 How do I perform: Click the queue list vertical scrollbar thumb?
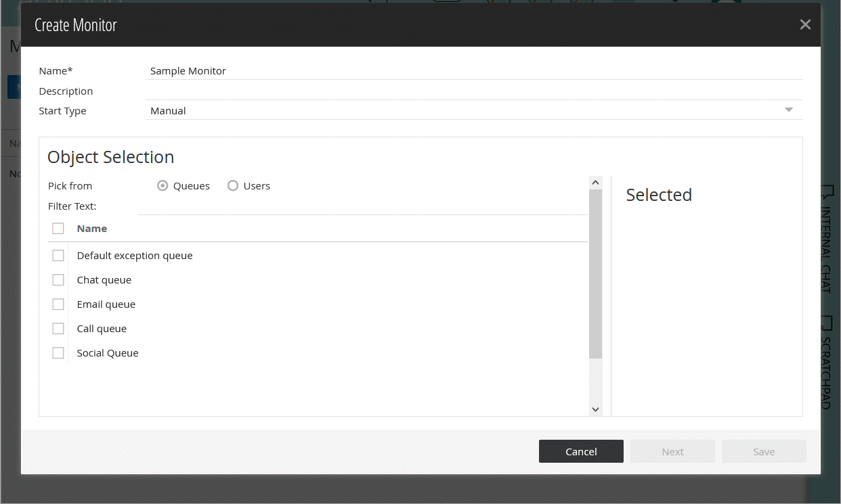click(596, 273)
